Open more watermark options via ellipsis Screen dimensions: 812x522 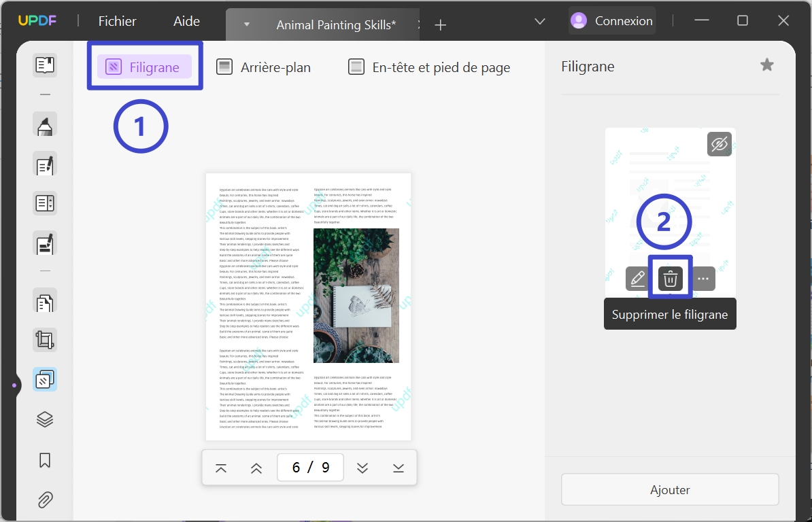coord(703,278)
